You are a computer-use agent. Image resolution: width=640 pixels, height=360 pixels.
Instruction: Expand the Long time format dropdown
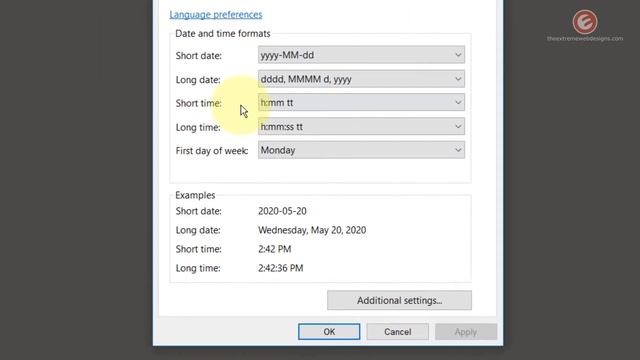[x=361, y=127]
